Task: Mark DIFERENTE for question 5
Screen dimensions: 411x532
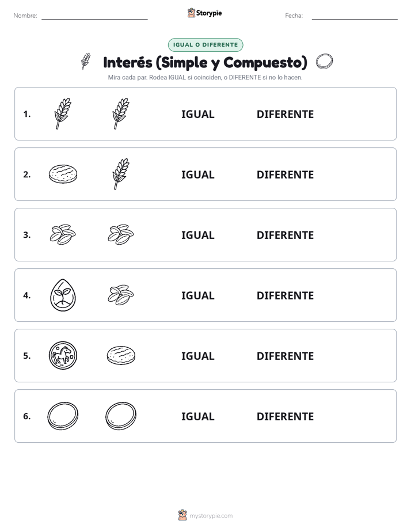Action: tap(285, 356)
